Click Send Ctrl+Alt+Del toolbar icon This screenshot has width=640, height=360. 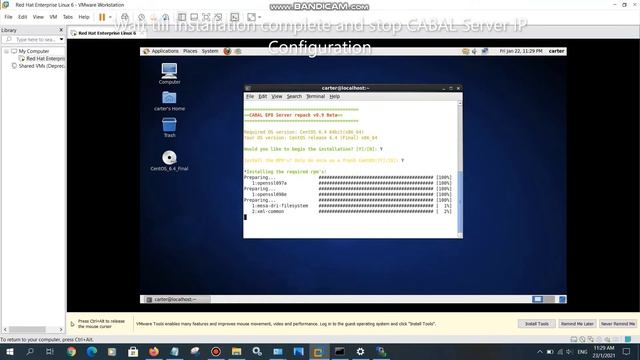click(125, 17)
